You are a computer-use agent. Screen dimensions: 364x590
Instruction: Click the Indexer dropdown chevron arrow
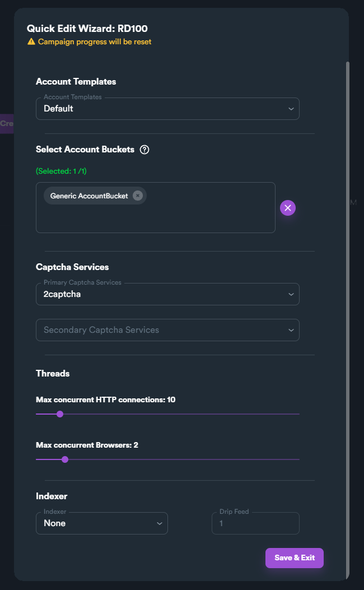(x=160, y=523)
